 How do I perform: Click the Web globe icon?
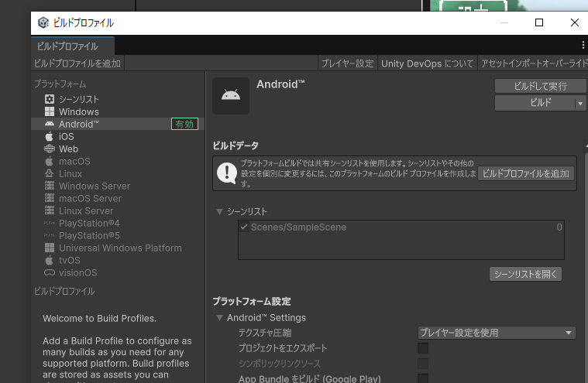[x=50, y=149]
